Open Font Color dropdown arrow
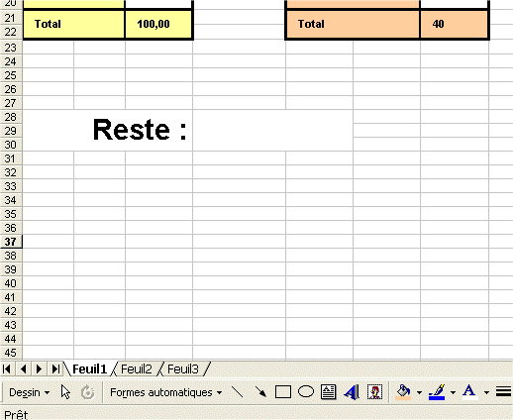 486,393
